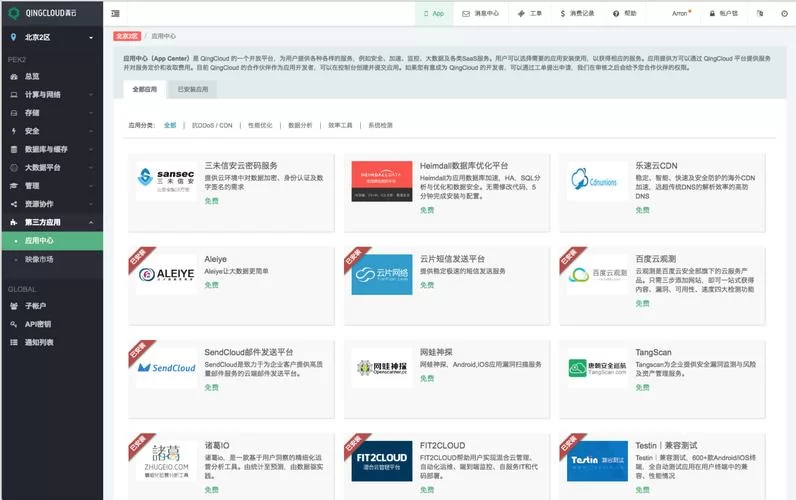
Task: Open 诸葛IO app title
Action: click(x=217, y=446)
